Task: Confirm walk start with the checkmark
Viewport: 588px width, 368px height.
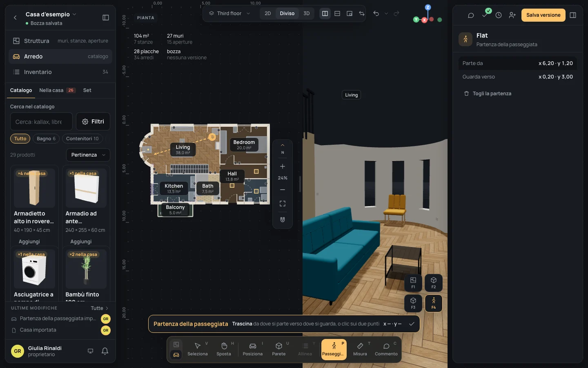Action: coord(412,324)
